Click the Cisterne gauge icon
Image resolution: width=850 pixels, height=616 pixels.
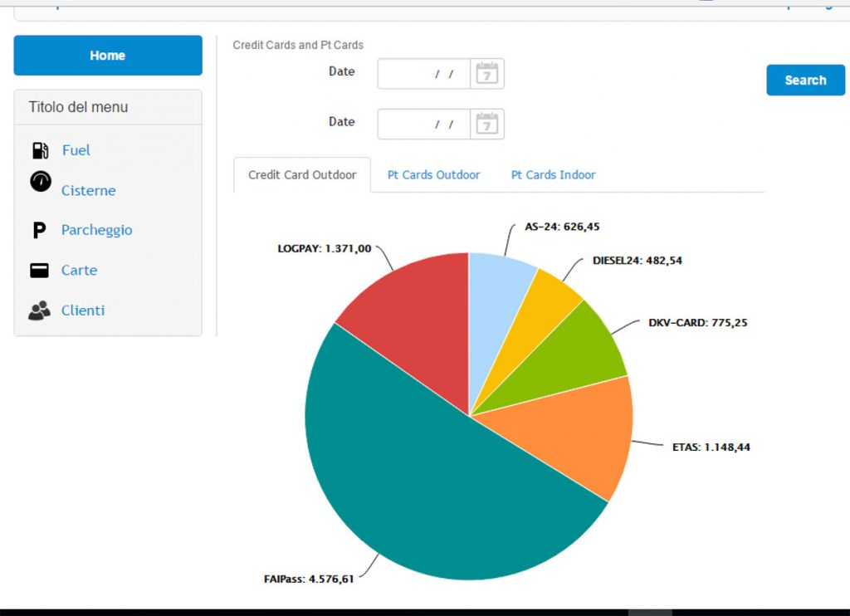[x=41, y=182]
